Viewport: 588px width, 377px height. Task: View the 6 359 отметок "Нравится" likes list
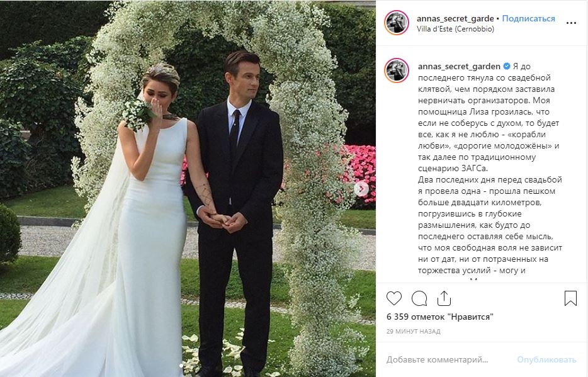(440, 317)
